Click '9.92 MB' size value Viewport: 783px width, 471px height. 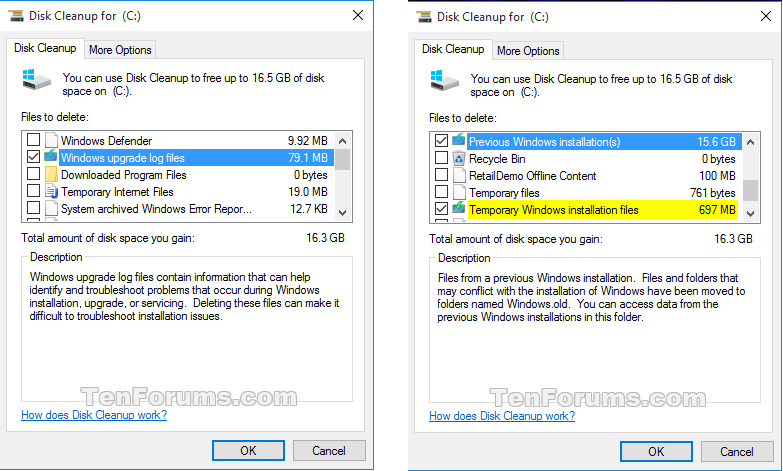308,141
